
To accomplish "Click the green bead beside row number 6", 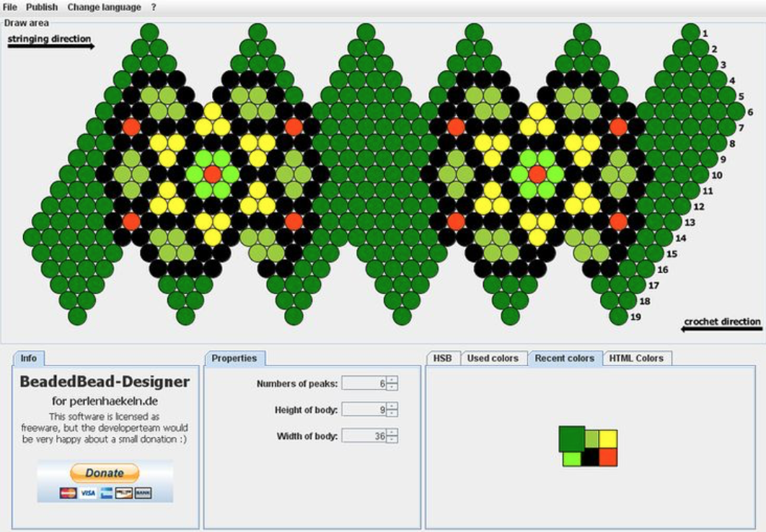I will pyautogui.click(x=736, y=111).
